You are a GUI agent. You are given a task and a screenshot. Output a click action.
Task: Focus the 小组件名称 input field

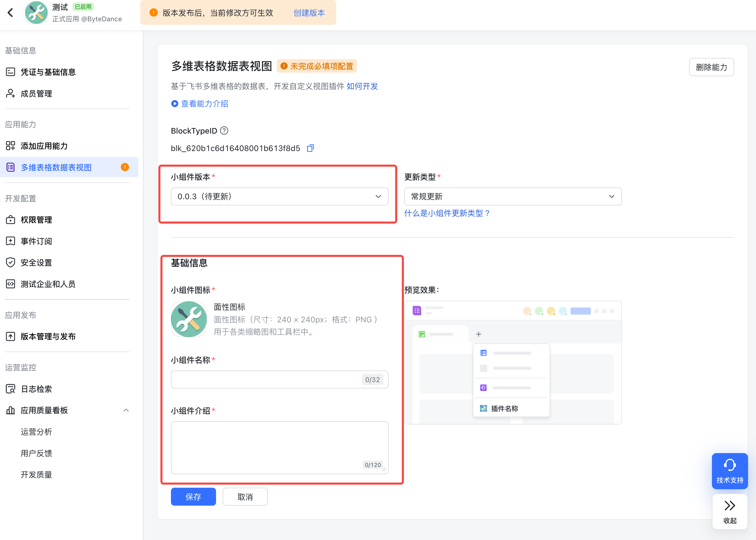click(266, 379)
